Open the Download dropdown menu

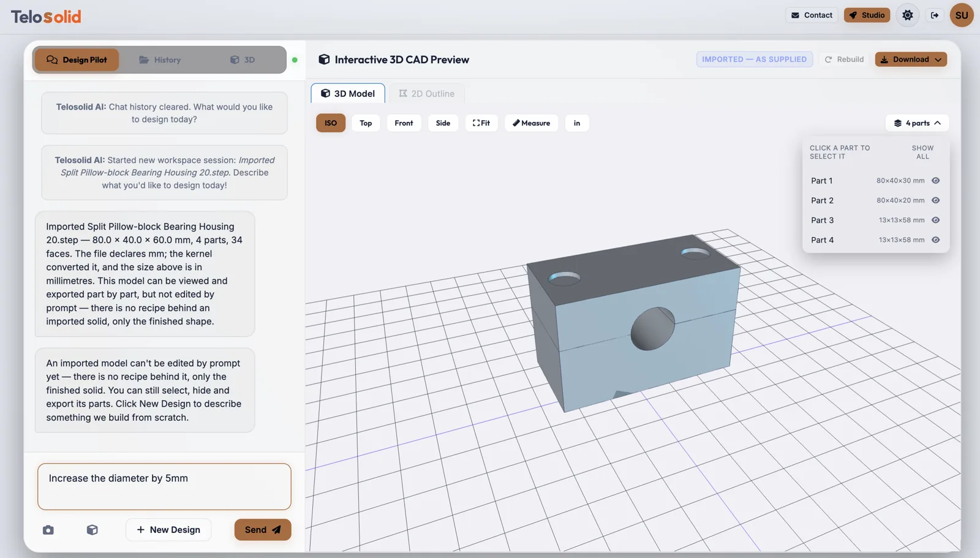click(911, 59)
